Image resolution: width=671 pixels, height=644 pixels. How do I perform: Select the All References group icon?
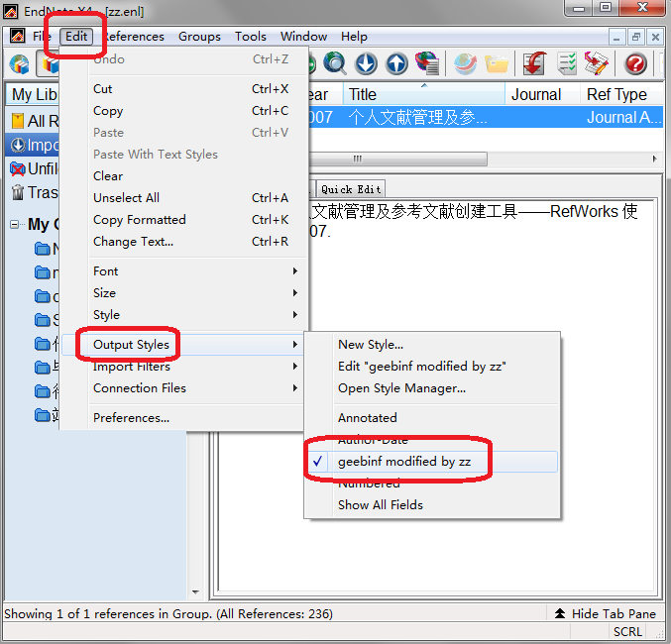click(18, 121)
